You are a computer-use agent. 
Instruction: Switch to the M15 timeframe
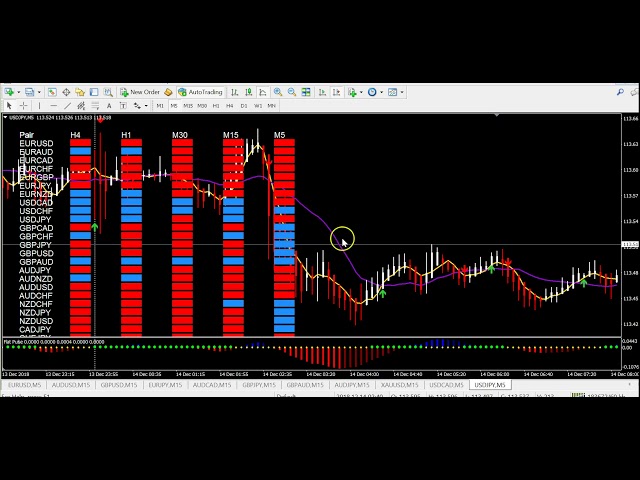pos(188,105)
